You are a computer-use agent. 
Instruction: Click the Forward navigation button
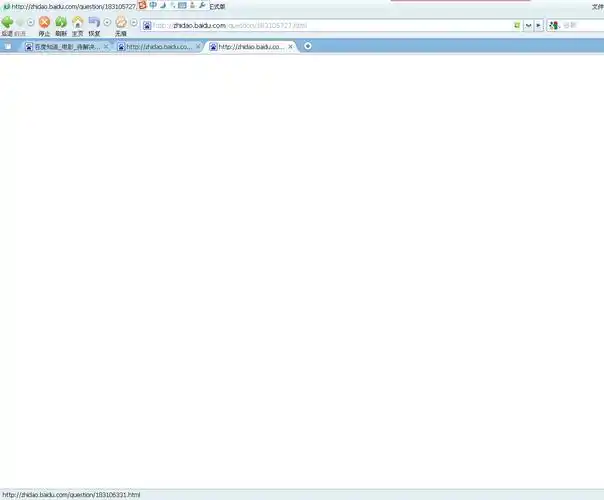pyautogui.click(x=21, y=22)
